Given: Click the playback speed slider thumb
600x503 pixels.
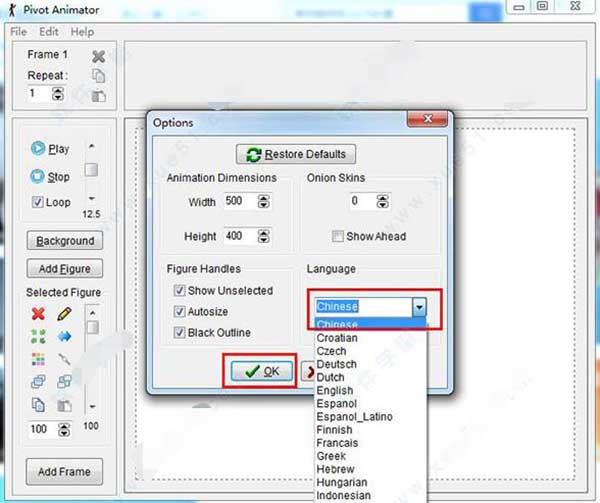Looking at the screenshot, I should (91, 170).
